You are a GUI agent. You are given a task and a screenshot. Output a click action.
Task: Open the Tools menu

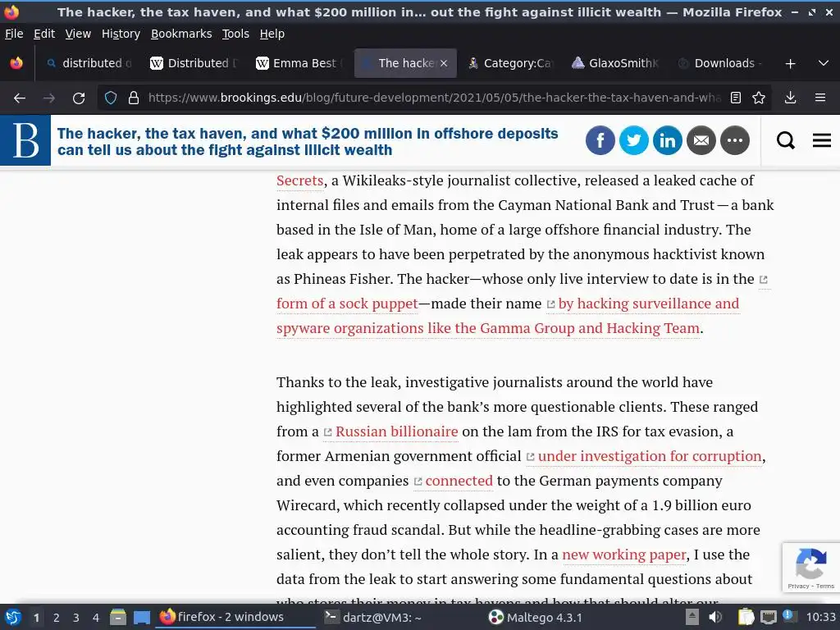pyautogui.click(x=235, y=34)
